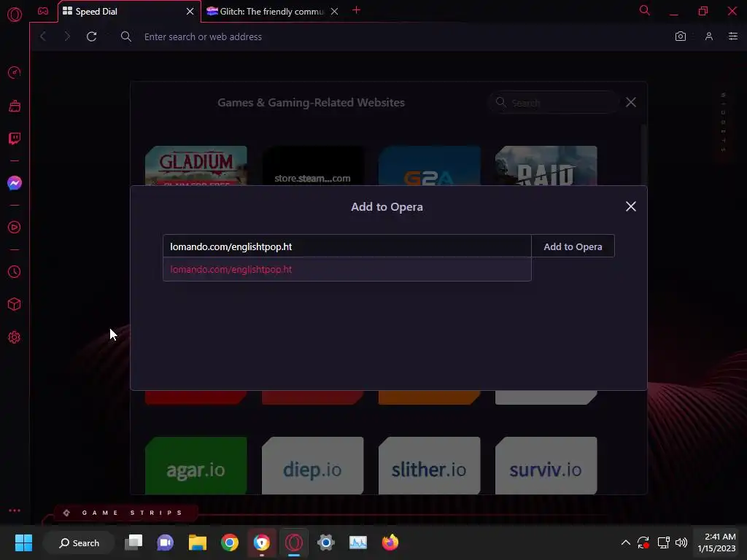
Task: Open GX Control speedometer icon in sidebar
Action: click(15, 73)
